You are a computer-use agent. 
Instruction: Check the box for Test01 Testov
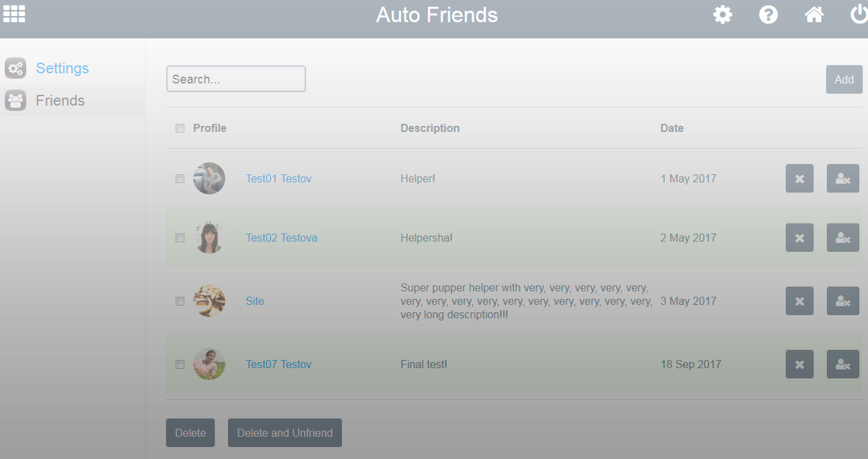[180, 179]
